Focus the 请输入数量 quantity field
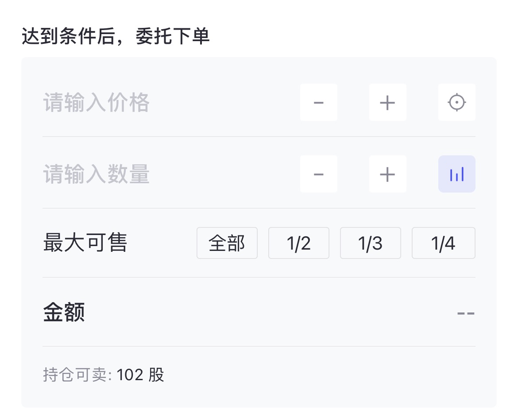The width and height of the screenshot is (518, 420). click(169, 174)
